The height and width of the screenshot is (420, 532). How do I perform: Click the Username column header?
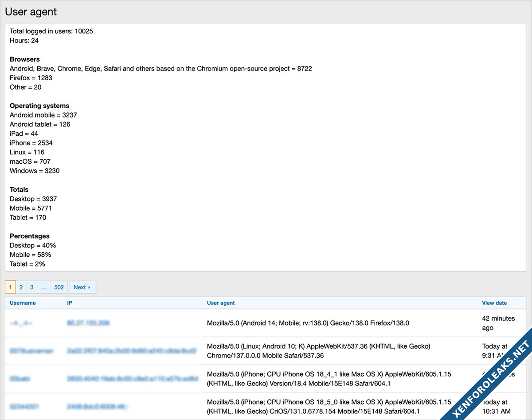pos(23,303)
